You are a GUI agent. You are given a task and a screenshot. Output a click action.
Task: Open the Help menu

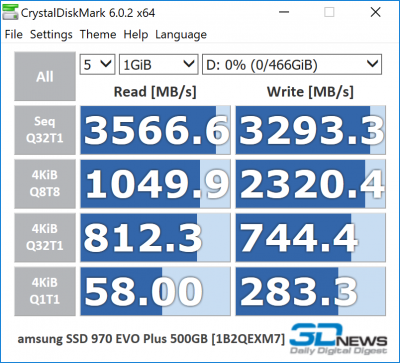tap(136, 34)
